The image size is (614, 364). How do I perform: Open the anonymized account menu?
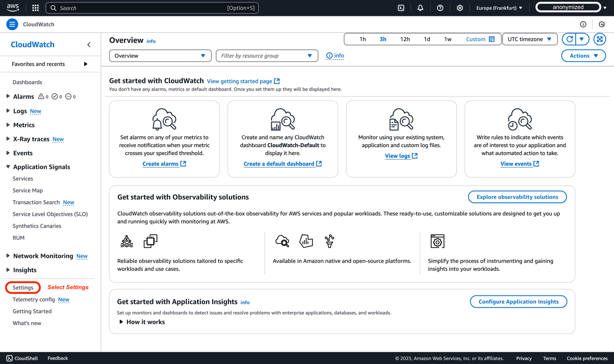(x=571, y=7)
